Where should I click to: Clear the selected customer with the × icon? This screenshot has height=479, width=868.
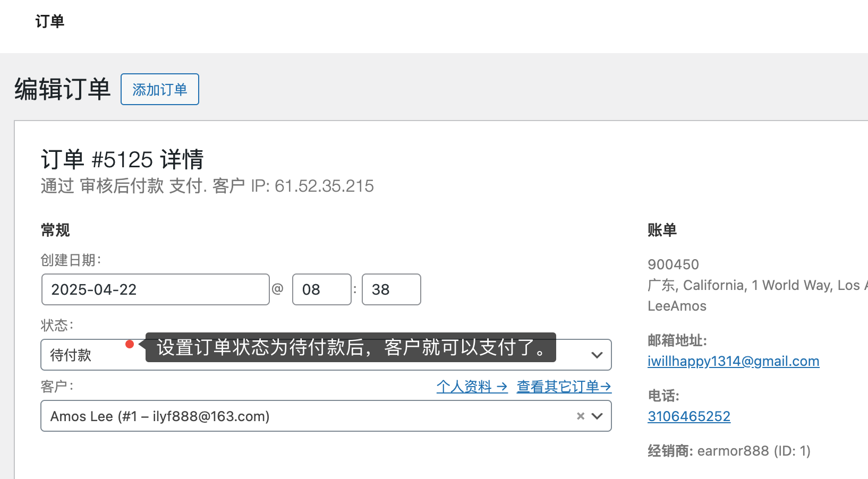tap(580, 416)
